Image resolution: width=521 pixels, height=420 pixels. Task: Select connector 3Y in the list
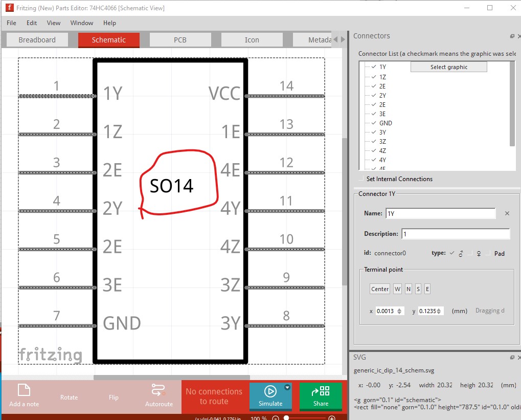[382, 132]
